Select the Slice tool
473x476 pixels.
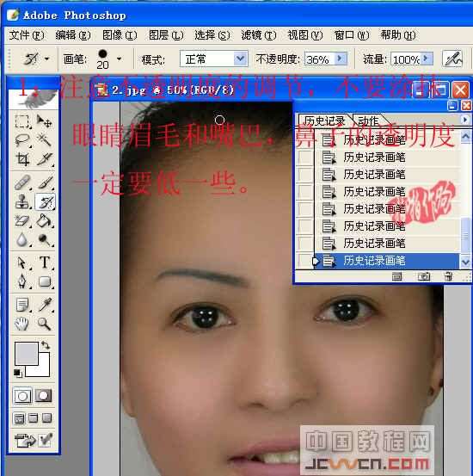point(45,159)
